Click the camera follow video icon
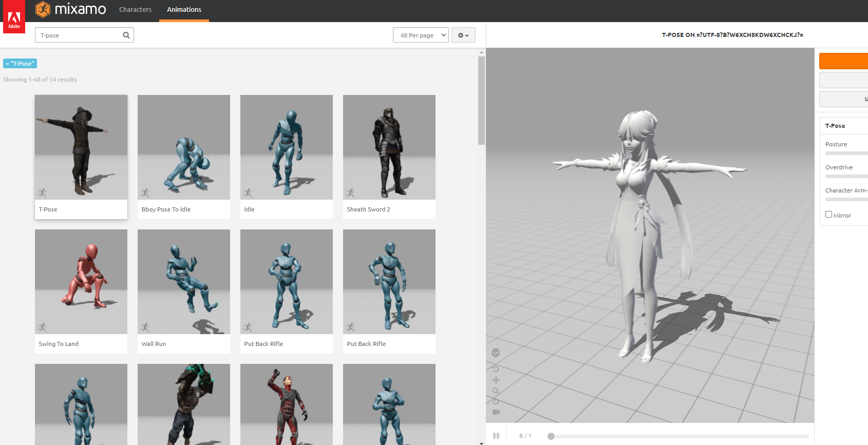Viewport: 868px width, 445px height. pos(496,412)
